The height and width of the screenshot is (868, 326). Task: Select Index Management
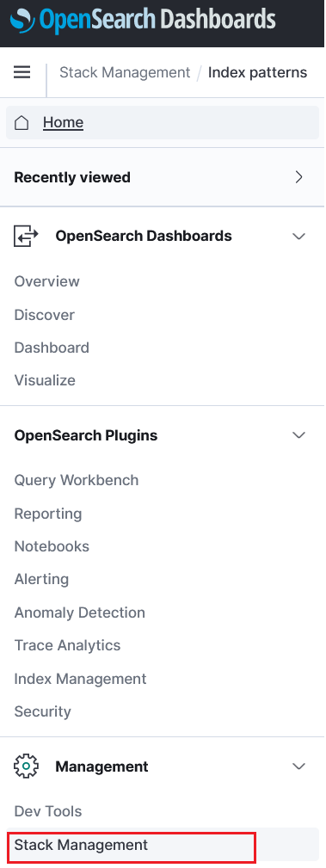pyautogui.click(x=80, y=679)
